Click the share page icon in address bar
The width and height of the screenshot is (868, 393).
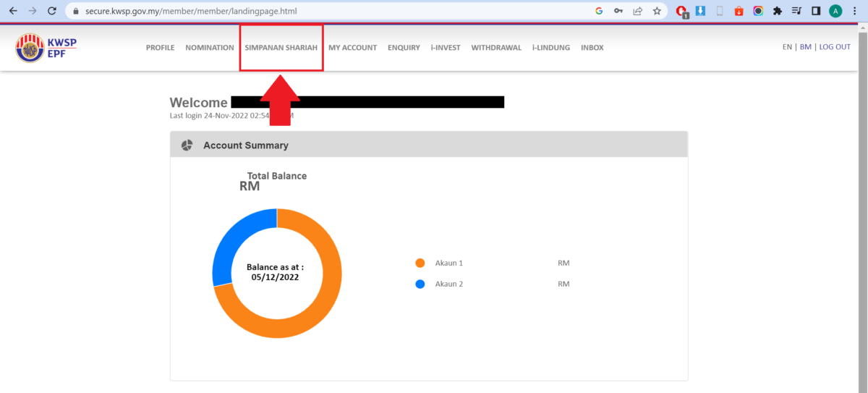tap(638, 11)
